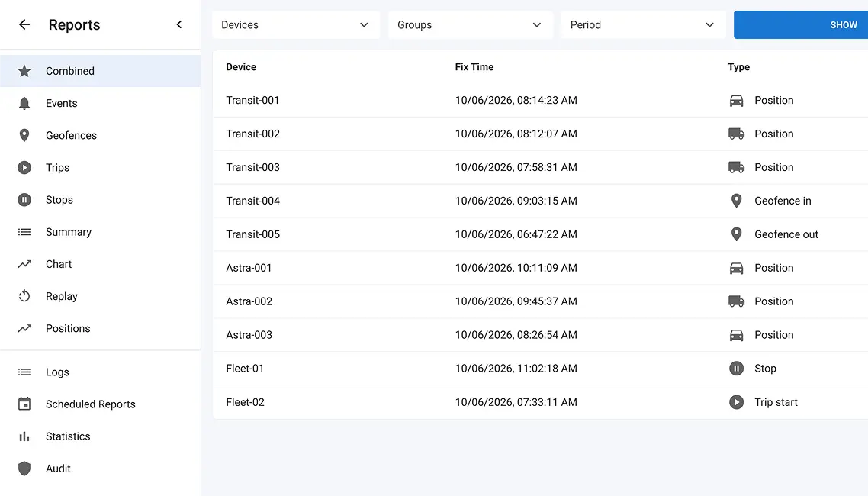Click the Geofence out type label
The height and width of the screenshot is (496, 868).
[x=786, y=234]
